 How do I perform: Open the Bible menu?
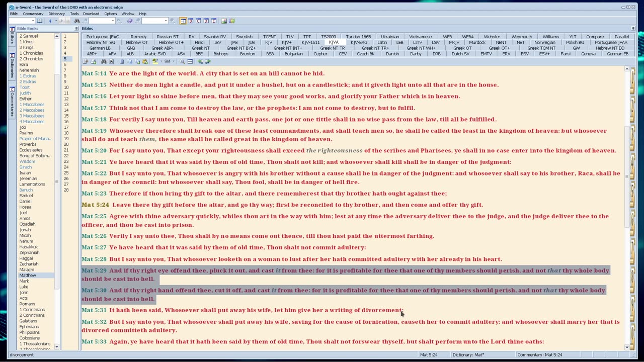14,14
